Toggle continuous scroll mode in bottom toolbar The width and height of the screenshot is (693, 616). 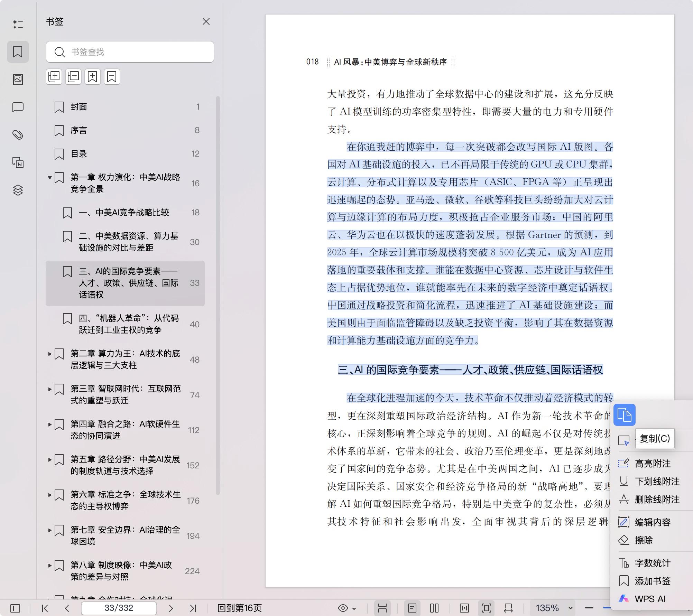[383, 607]
